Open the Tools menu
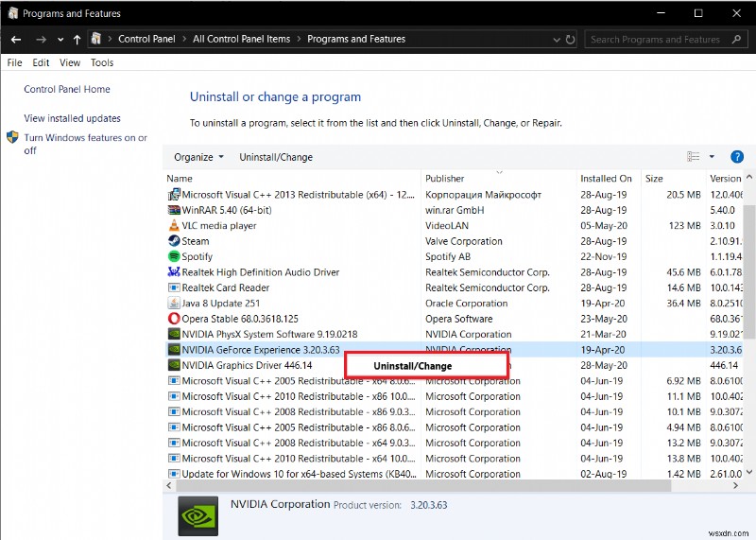Viewport: 756px width, 540px height. pos(102,62)
